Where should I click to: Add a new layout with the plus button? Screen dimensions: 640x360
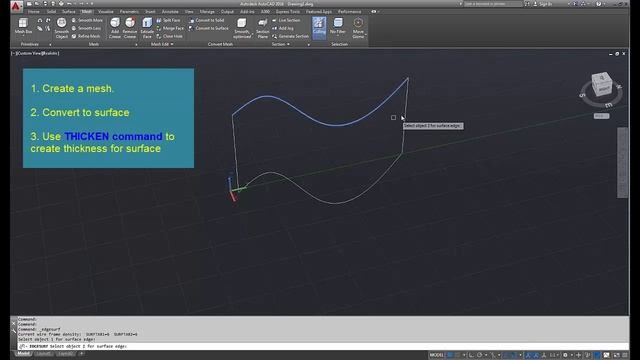click(81, 353)
